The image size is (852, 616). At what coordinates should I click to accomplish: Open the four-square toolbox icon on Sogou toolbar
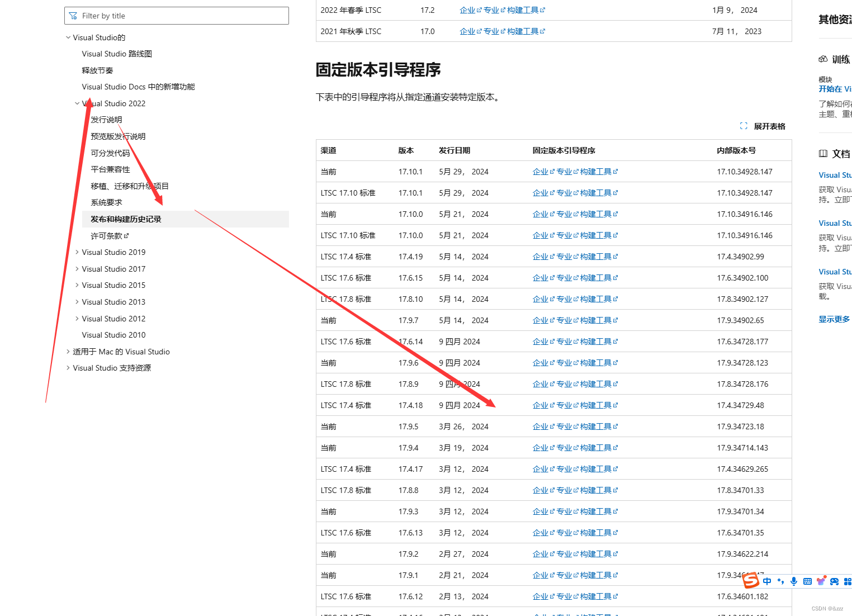pos(848,581)
